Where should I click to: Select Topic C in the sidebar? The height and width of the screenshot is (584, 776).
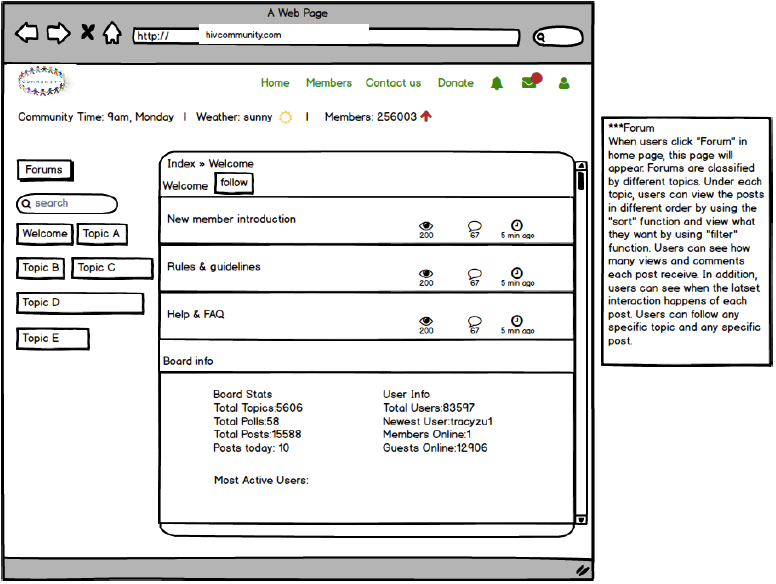(x=111, y=268)
